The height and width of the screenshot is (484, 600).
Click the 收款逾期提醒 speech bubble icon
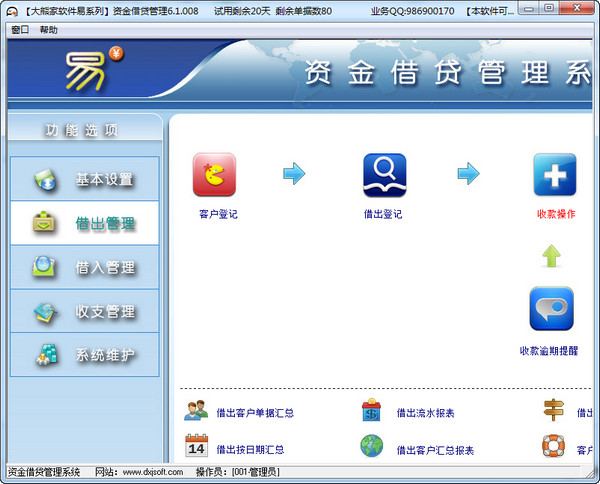point(551,308)
